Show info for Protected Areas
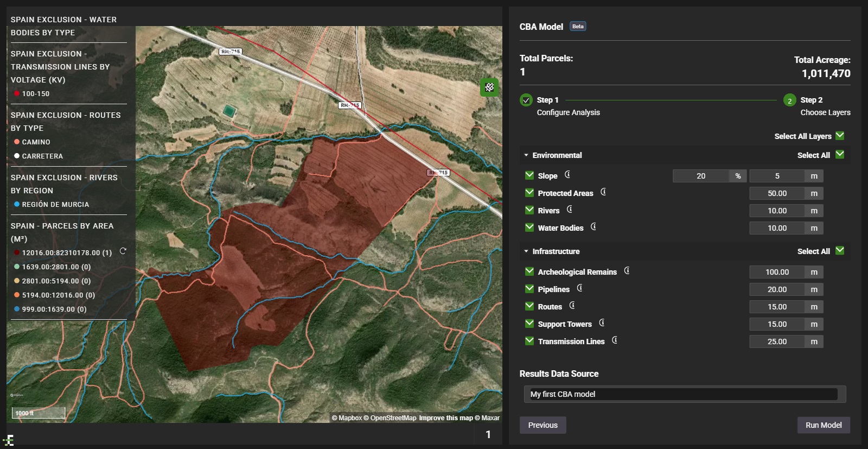868x449 pixels. [603, 192]
